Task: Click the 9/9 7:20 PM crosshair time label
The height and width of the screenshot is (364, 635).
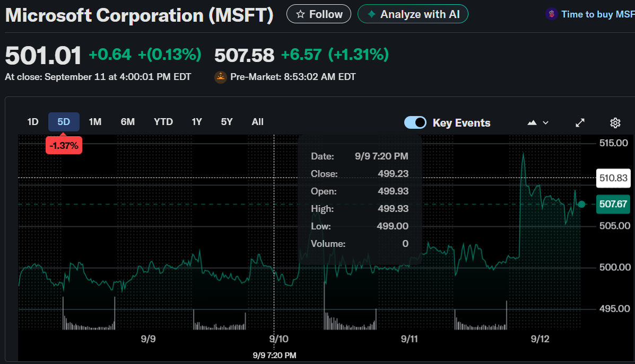Action: (x=275, y=355)
